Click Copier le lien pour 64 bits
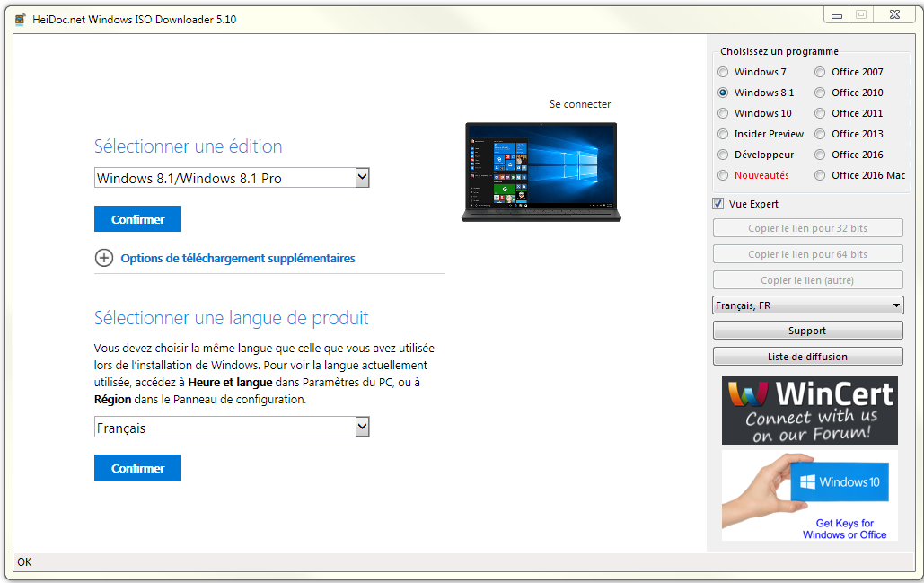The image size is (924, 583). [x=807, y=254]
